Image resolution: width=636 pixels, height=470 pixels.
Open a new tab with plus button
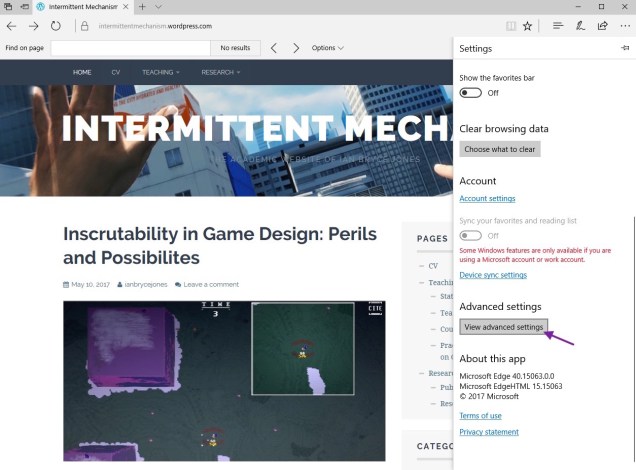[x=142, y=7]
